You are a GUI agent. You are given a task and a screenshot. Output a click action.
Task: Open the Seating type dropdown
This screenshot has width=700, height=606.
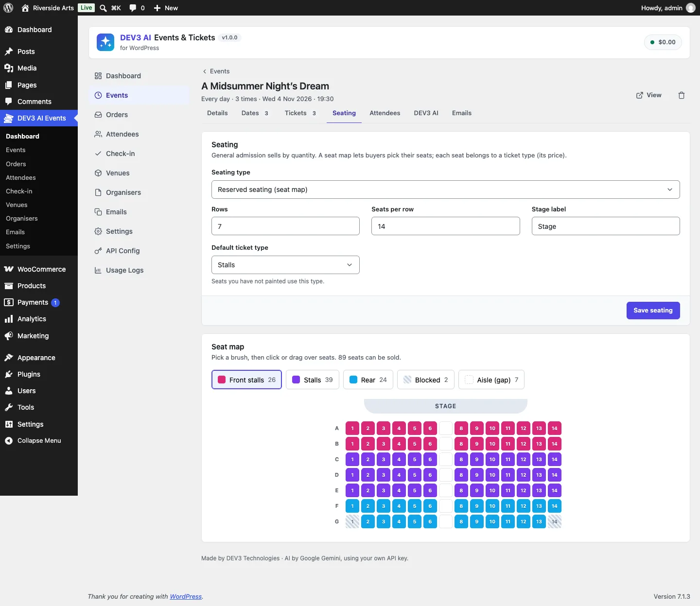(446, 190)
